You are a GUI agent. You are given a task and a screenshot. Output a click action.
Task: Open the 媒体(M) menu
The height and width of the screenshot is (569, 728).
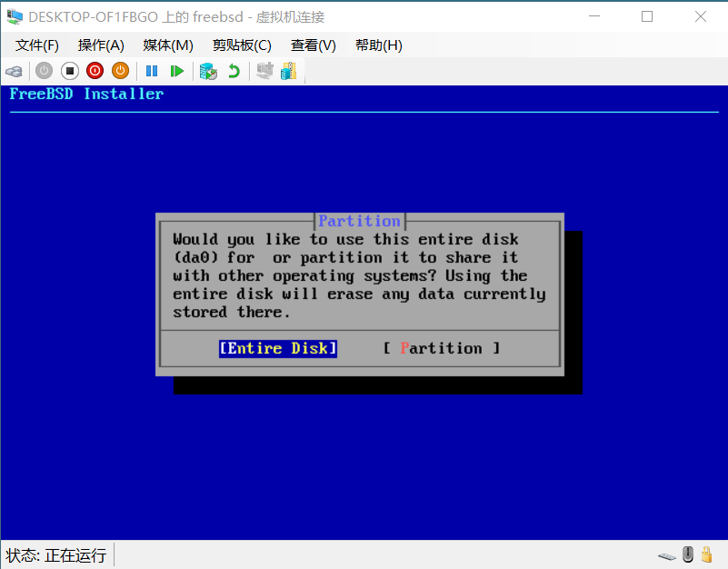(168, 45)
